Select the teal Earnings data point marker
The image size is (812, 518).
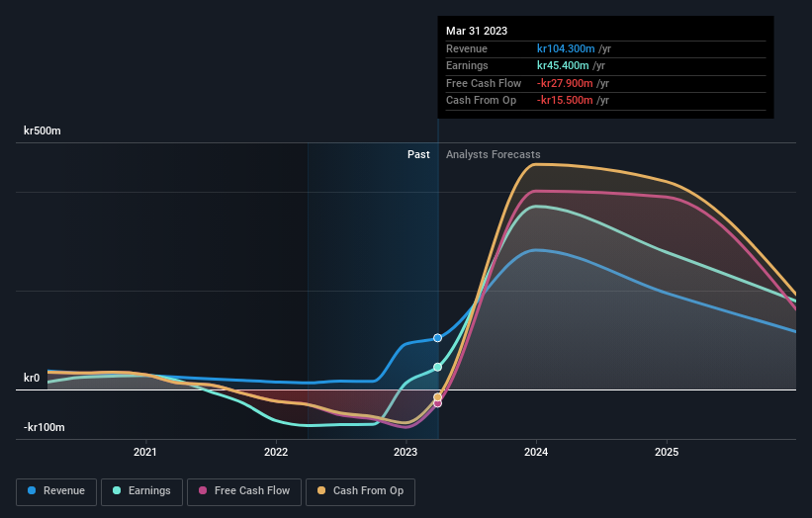437,367
